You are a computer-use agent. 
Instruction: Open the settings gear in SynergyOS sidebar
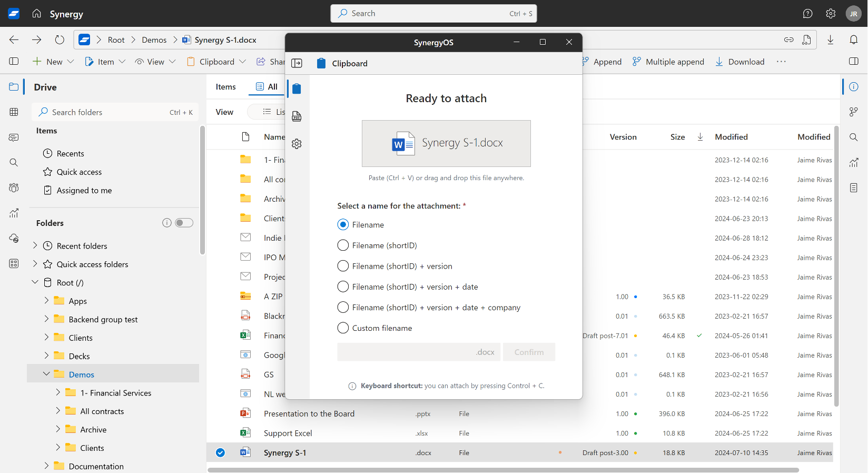(297, 144)
